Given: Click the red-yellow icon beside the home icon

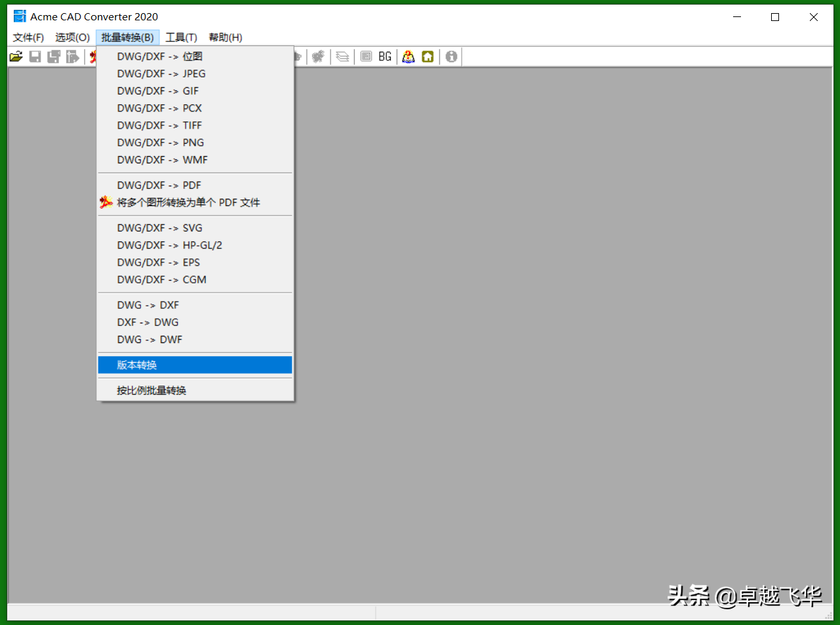Looking at the screenshot, I should [x=409, y=57].
